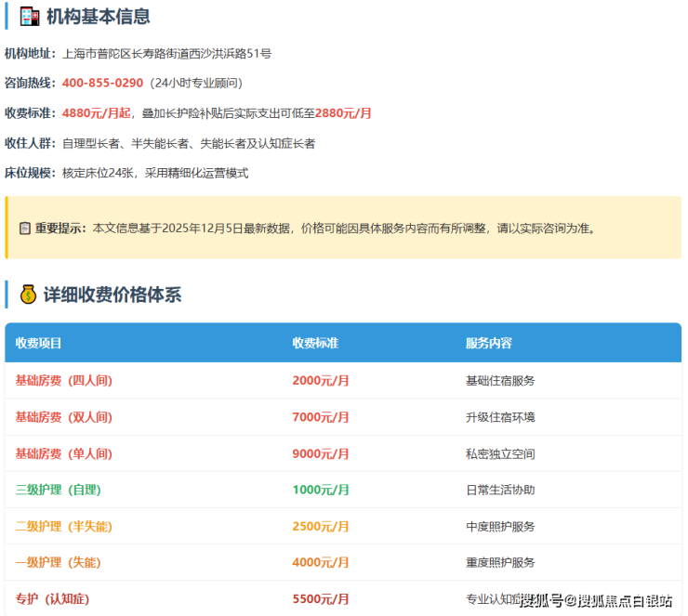
Task: Click the 搜狐号@搜狐焦点日银站 watermark
Action: point(595,600)
